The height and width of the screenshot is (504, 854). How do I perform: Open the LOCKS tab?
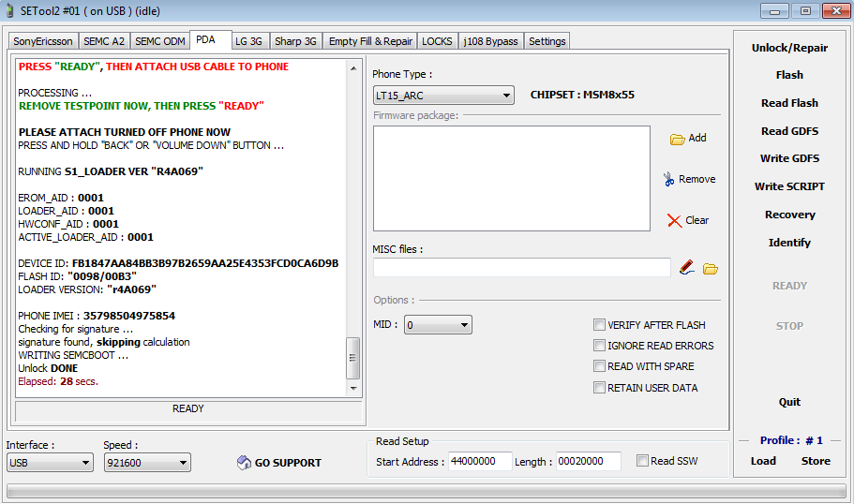click(x=438, y=41)
